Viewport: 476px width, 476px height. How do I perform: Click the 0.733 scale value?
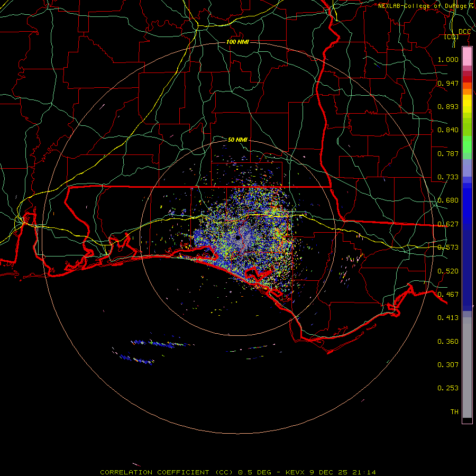pyautogui.click(x=448, y=177)
